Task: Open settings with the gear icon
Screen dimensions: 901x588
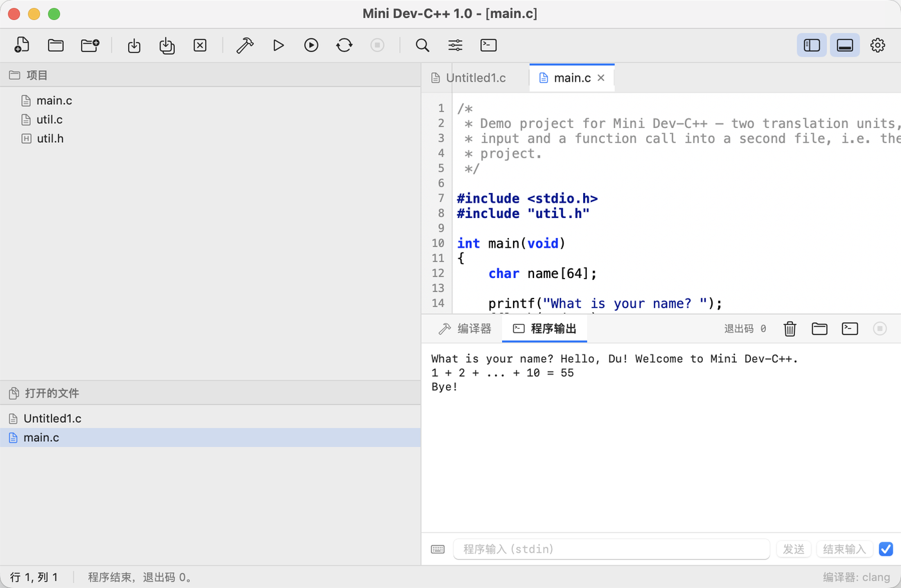Action: coord(878,45)
